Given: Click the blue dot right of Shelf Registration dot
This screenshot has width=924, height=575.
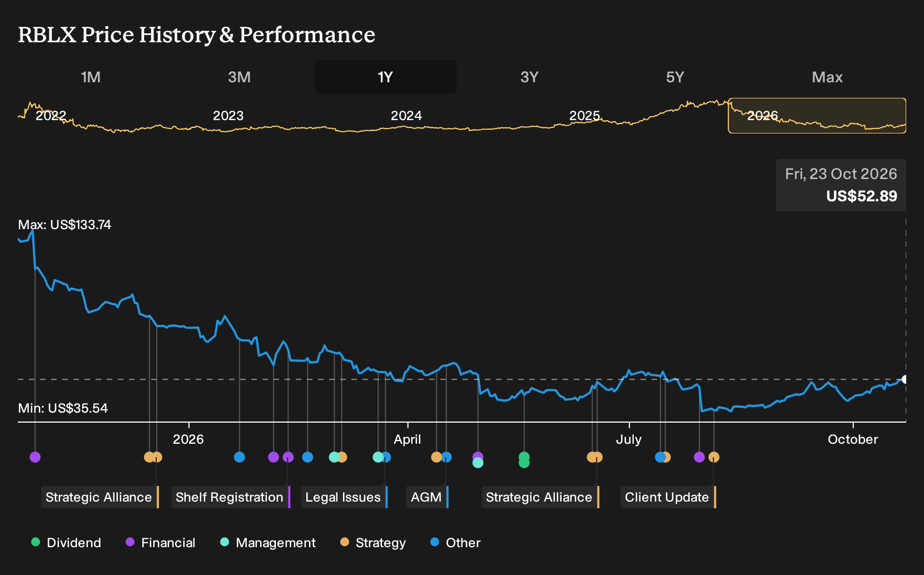Looking at the screenshot, I should pos(307,457).
